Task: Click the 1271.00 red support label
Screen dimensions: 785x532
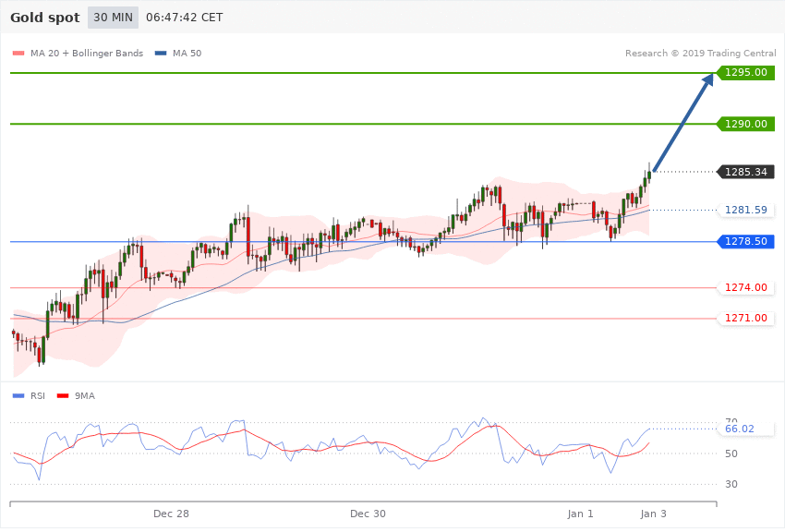Action: [746, 319]
